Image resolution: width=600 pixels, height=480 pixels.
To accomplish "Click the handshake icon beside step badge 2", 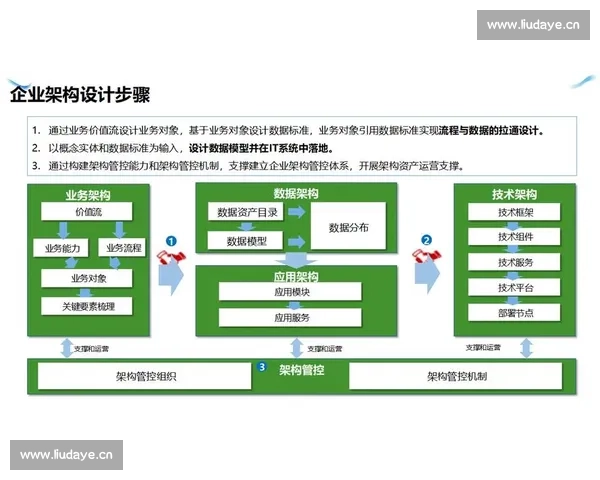I will pyautogui.click(x=426, y=255).
